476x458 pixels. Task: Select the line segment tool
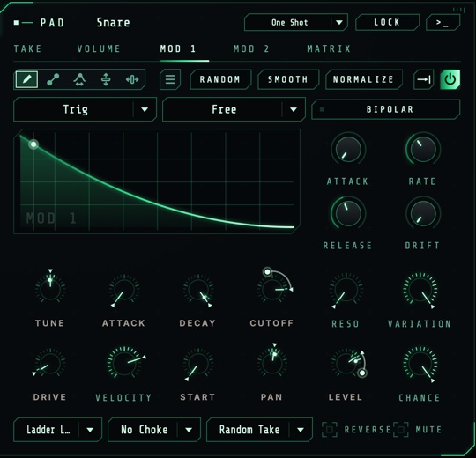tap(53, 79)
